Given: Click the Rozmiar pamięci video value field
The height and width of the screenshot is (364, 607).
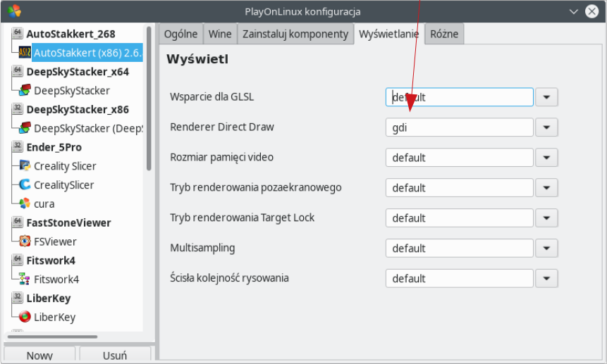Looking at the screenshot, I should (x=460, y=157).
